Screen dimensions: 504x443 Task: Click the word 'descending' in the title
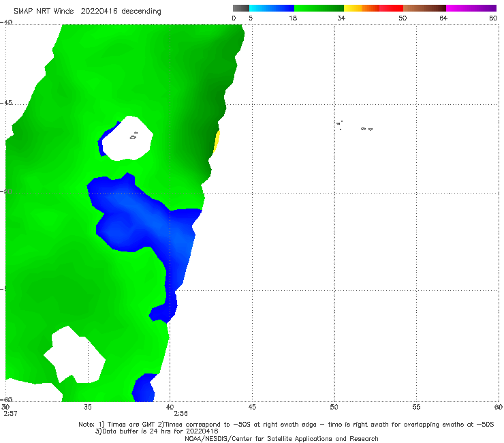[x=141, y=12]
